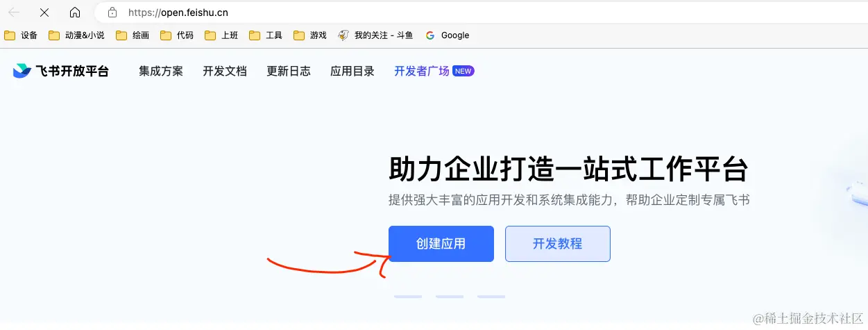The height and width of the screenshot is (330, 868).
Task: Go to browser home page icon
Action: [x=75, y=13]
